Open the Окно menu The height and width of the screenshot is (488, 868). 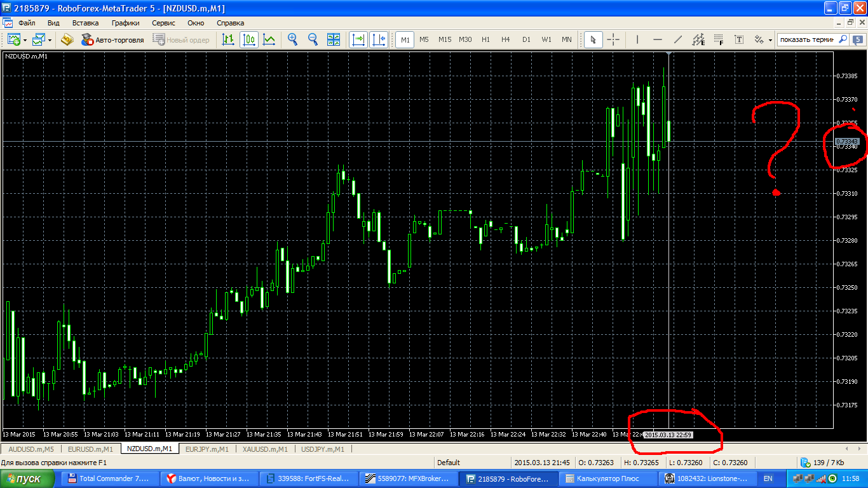(196, 22)
